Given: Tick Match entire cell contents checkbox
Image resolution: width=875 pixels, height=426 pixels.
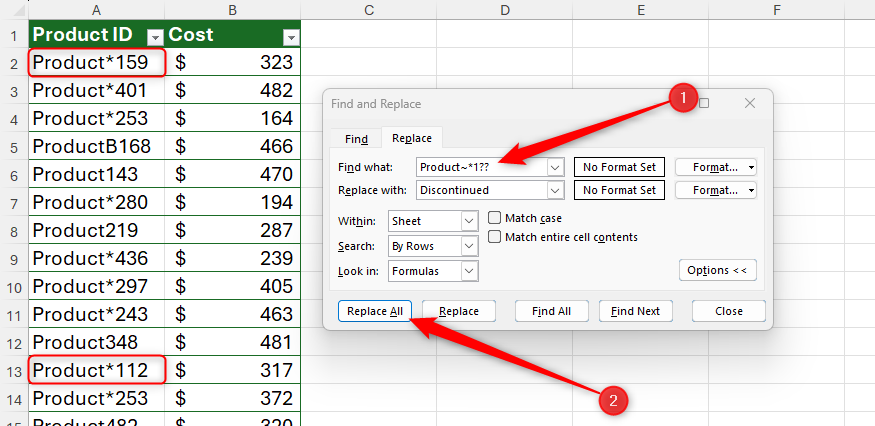Looking at the screenshot, I should (494, 237).
